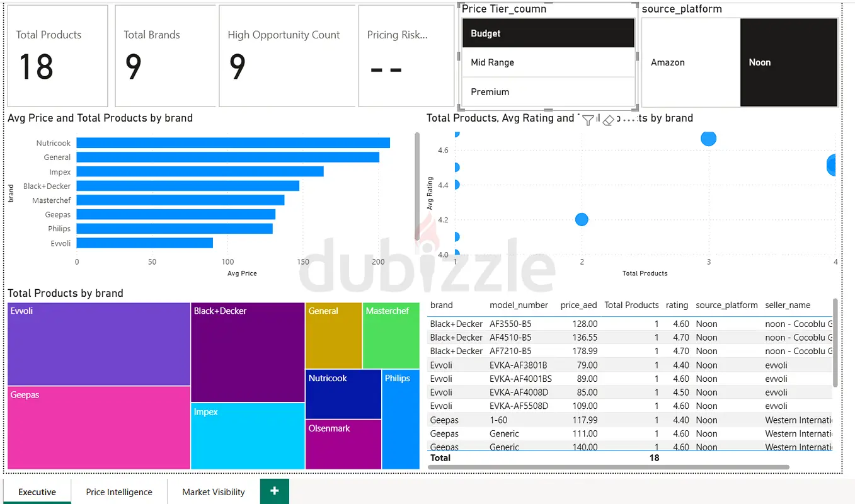Select the Budget price tier
This screenshot has height=504, width=855.
coord(548,33)
